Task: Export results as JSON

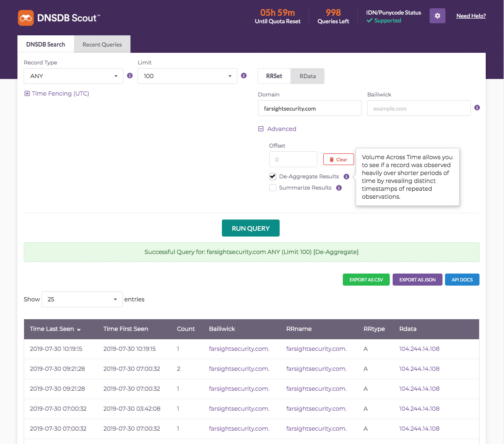Action: [418, 280]
